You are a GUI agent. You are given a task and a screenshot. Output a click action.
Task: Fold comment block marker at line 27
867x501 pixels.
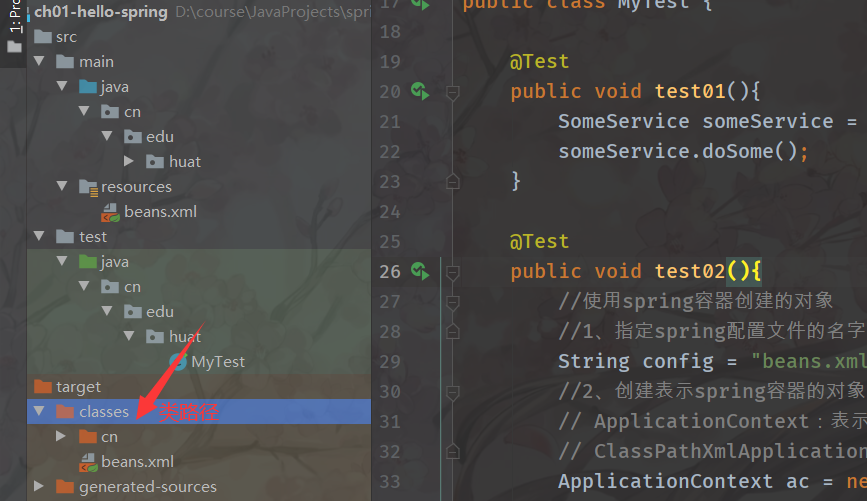452,302
